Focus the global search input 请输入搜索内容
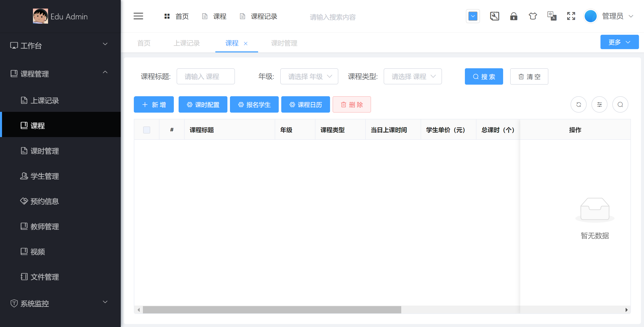This screenshot has width=644, height=327. [333, 17]
